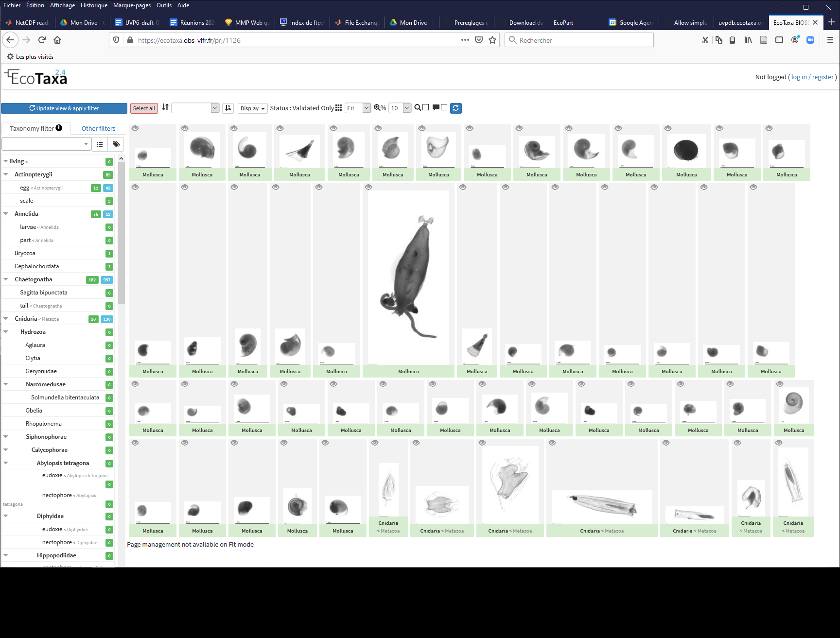Screen dimensions: 840x638
Task: Click the list view icon in taxonomy panel
Action: pos(100,144)
